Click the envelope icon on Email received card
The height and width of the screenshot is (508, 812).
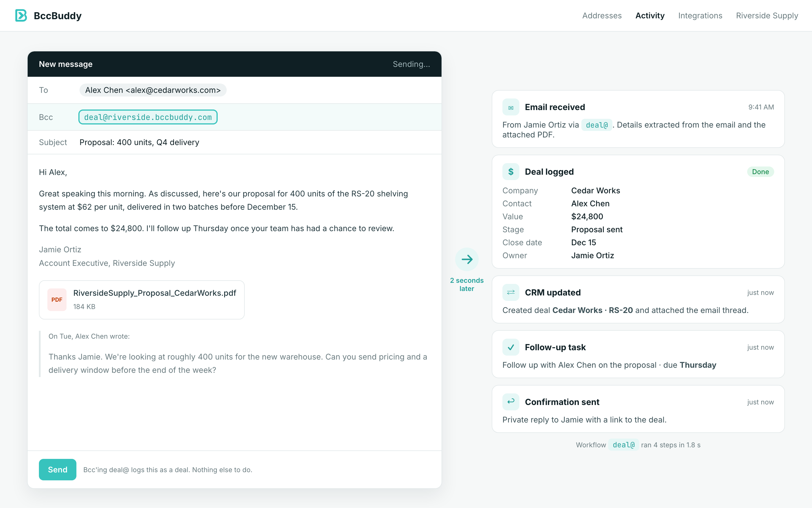pos(511,107)
